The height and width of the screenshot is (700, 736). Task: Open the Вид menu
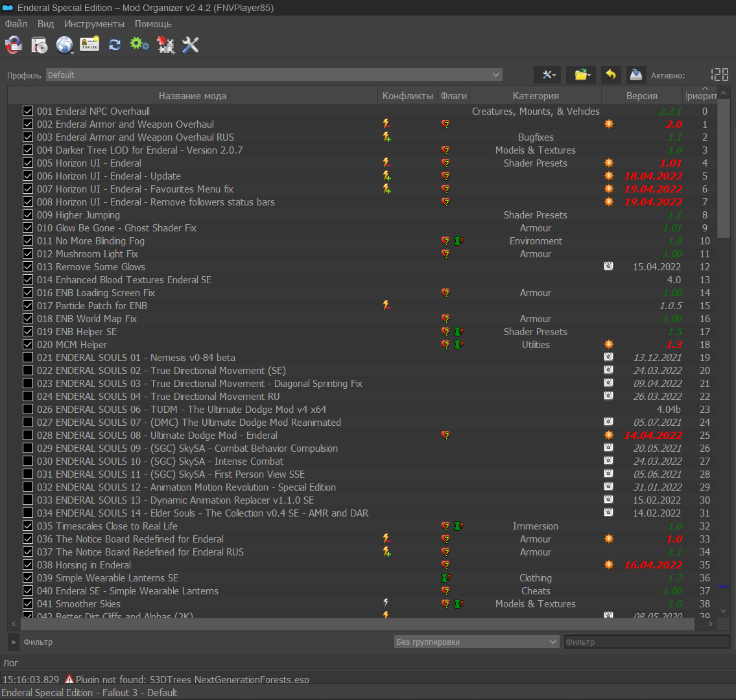45,24
